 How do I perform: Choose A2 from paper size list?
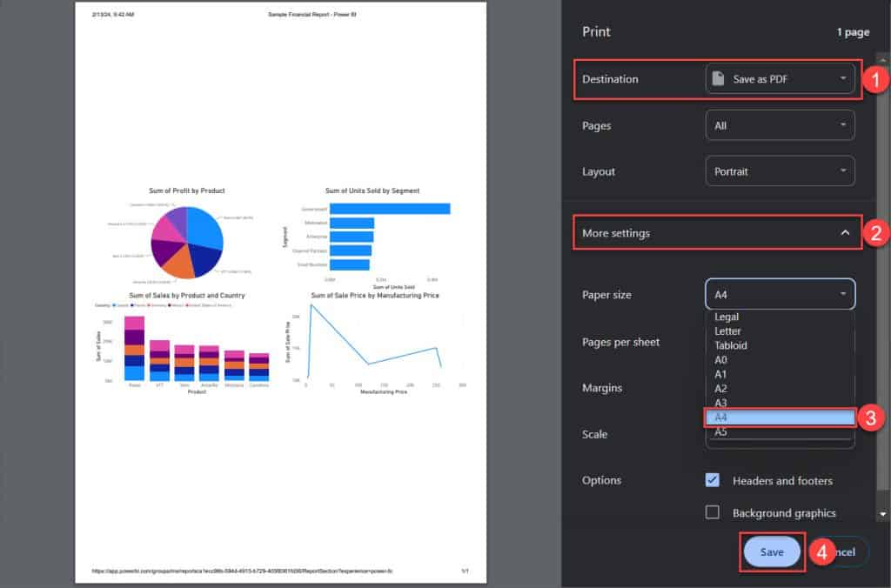(780, 388)
